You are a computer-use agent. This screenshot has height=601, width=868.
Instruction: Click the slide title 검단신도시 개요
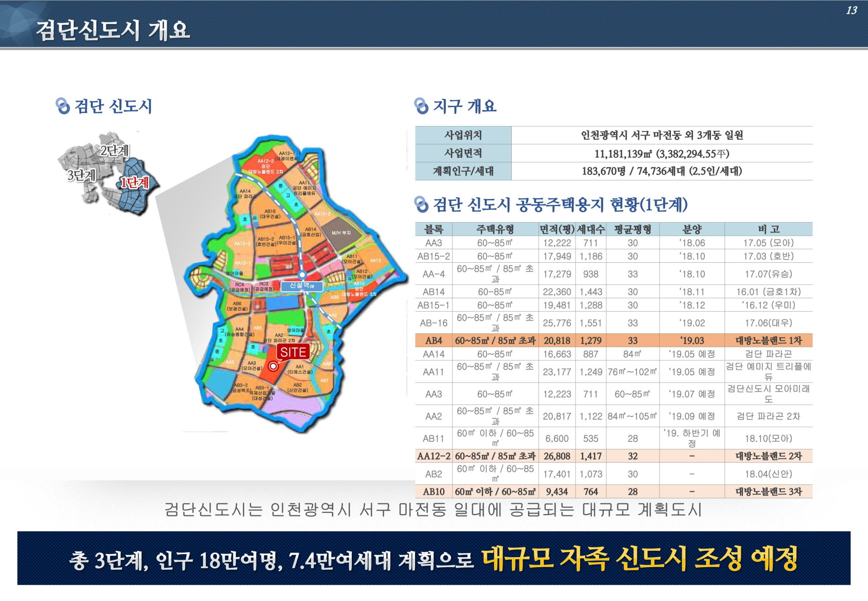pyautogui.click(x=113, y=30)
